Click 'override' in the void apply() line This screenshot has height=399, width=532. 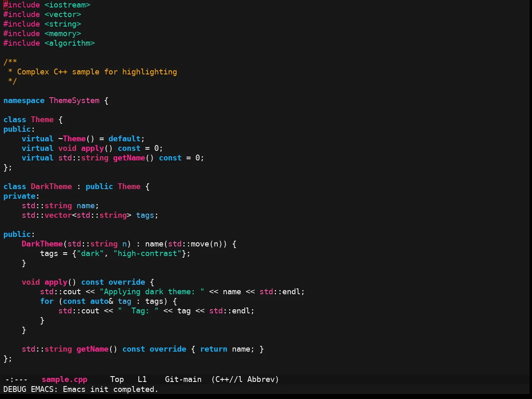pos(127,282)
